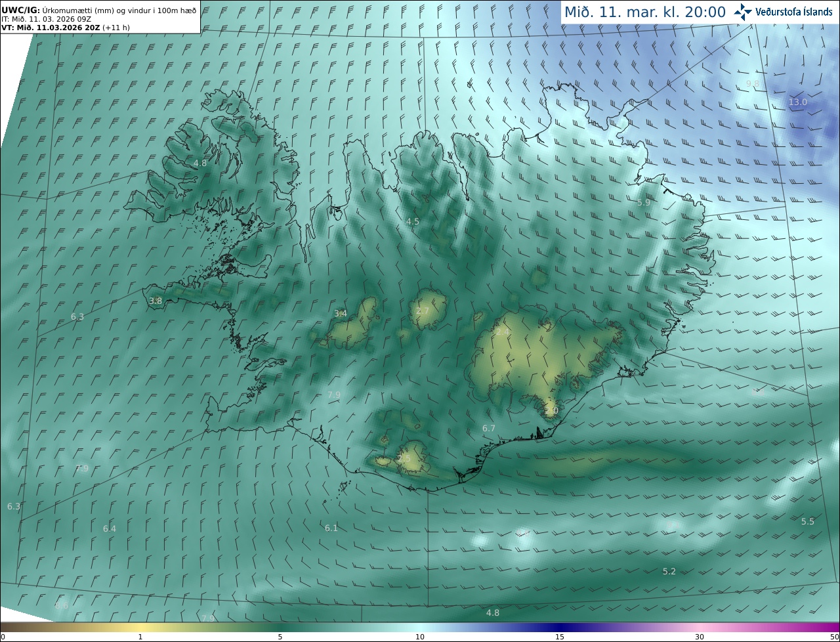Click the 9.8 value label on the map

[753, 84]
